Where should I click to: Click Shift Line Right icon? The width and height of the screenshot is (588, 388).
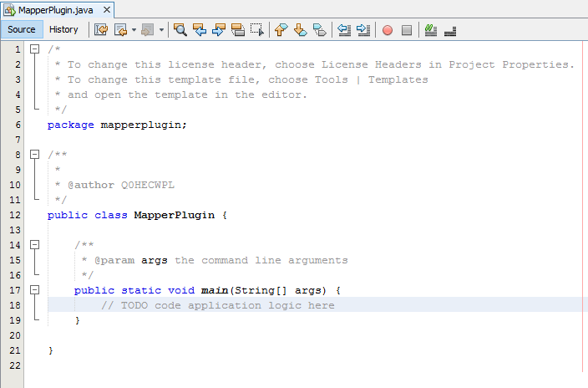coord(363,29)
